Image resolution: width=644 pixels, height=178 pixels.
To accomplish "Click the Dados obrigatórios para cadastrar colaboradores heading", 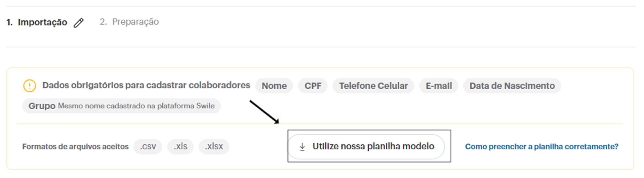I will point(146,85).
